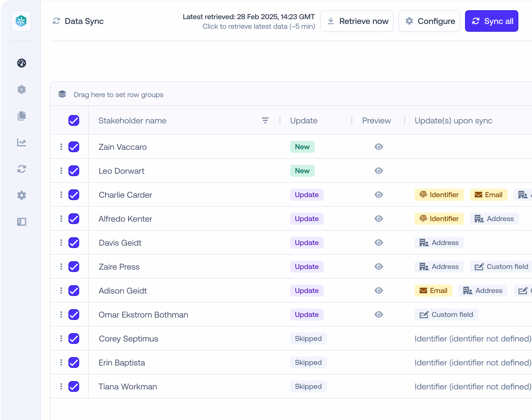Click the Sync all button
The width and height of the screenshot is (532, 420).
491,21
